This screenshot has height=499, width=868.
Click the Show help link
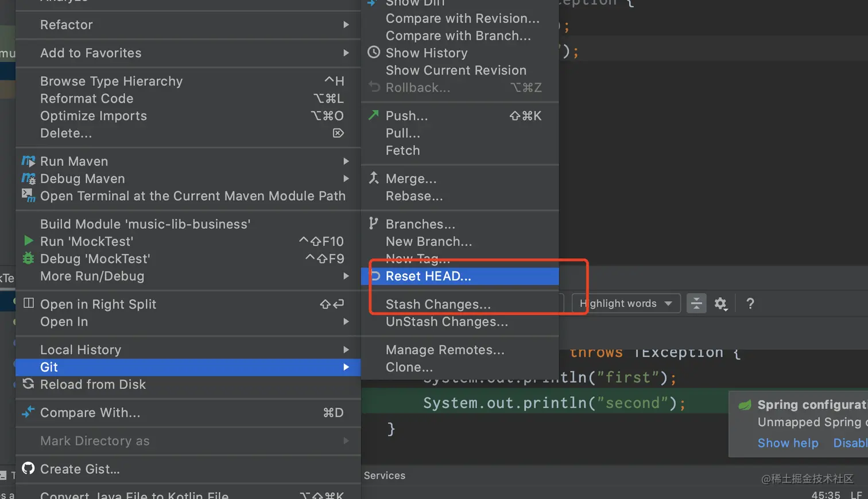coord(788,443)
